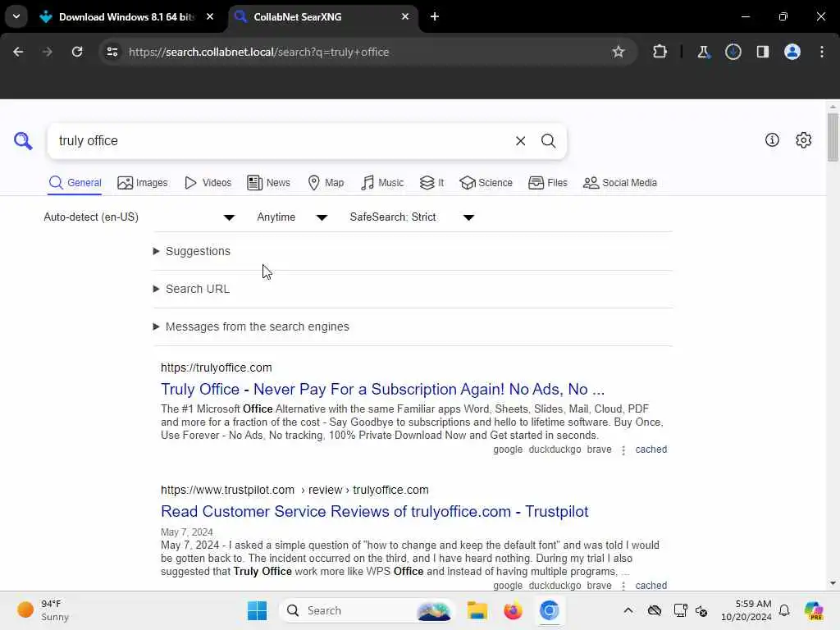Open the tab search dropdown arrow
840x630 pixels.
tap(16, 16)
